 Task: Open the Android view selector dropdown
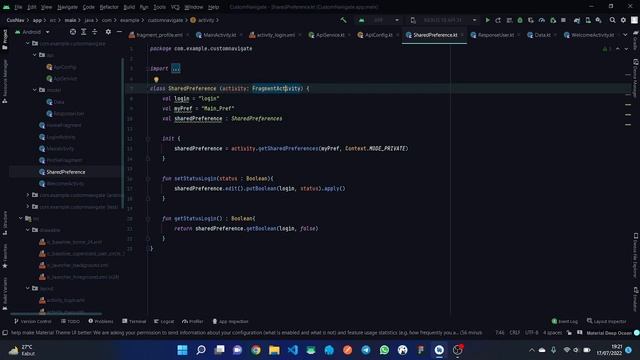pos(32,31)
